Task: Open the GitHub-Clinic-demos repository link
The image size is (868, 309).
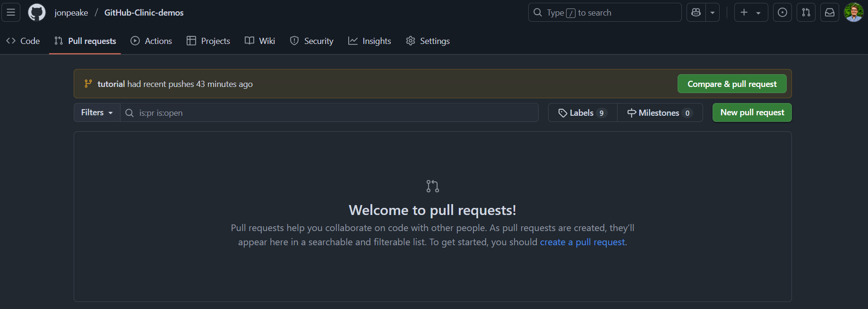Action: click(x=144, y=13)
